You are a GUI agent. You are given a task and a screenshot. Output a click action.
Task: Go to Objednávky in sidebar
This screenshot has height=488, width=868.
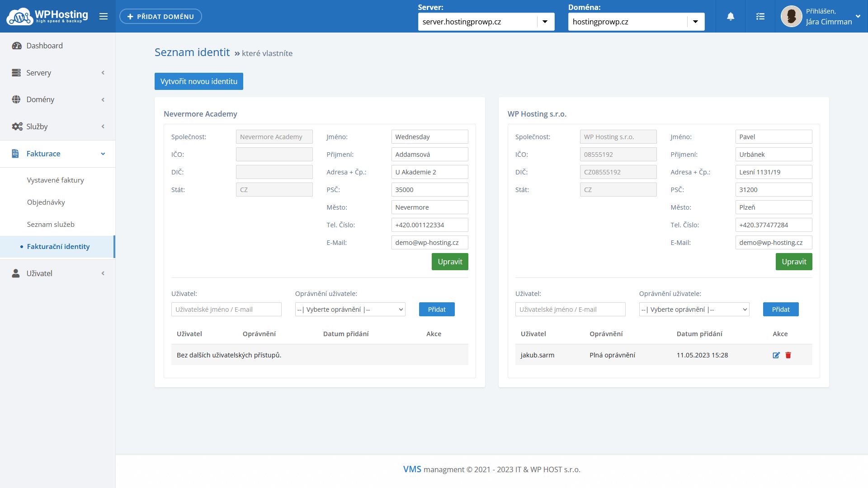click(x=46, y=202)
